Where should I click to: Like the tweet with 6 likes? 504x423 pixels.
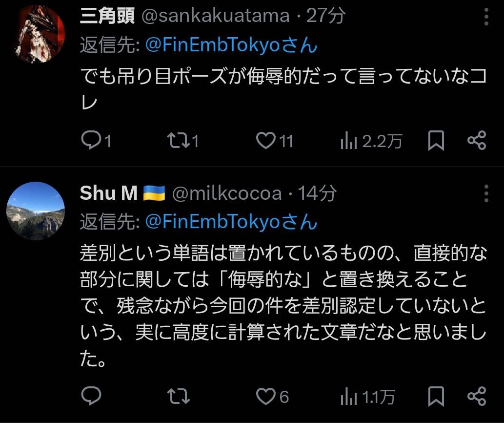point(266,396)
